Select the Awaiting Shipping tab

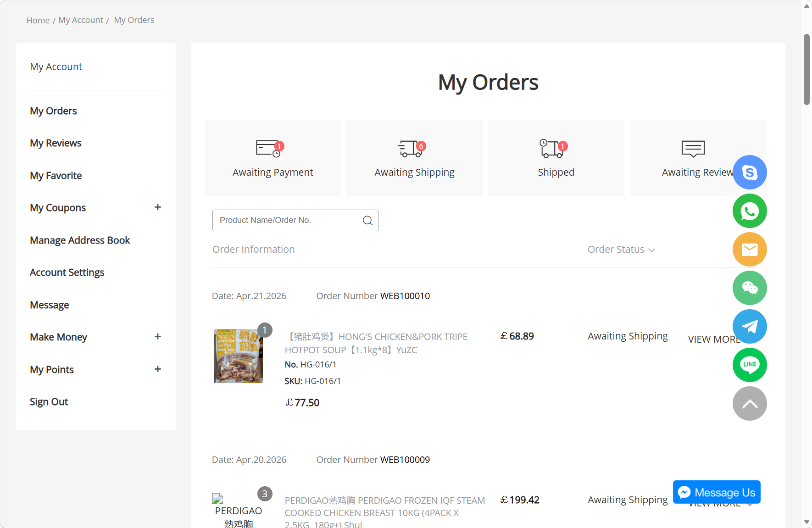(x=414, y=158)
